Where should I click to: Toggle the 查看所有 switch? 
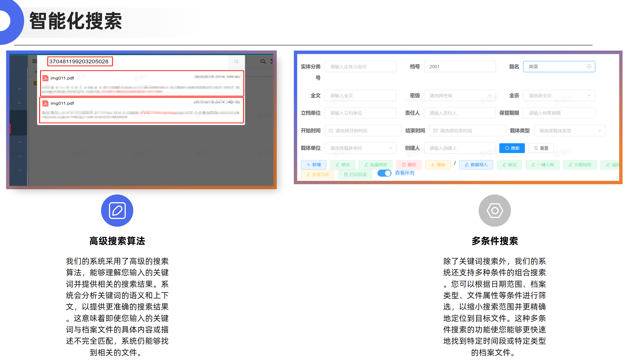pyautogui.click(x=384, y=173)
